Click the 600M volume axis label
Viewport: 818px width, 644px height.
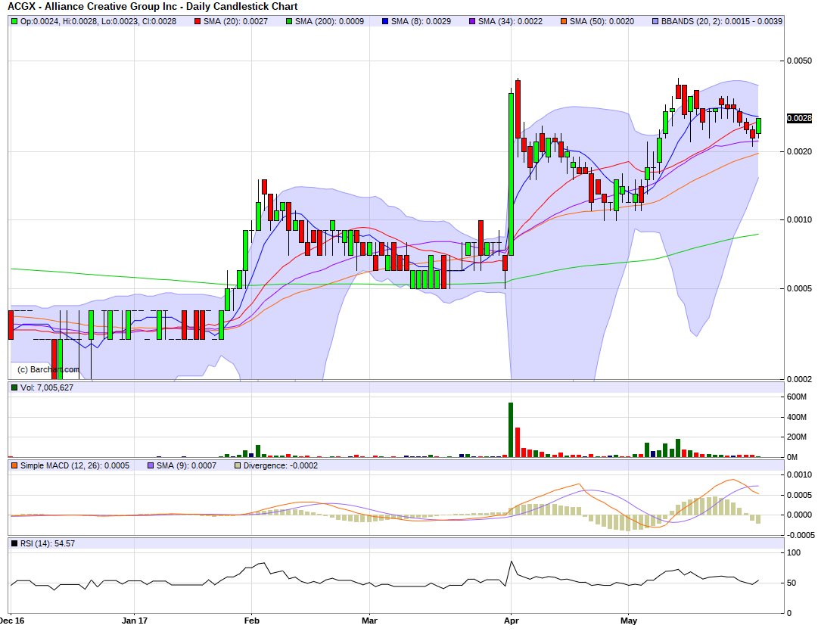click(x=797, y=397)
